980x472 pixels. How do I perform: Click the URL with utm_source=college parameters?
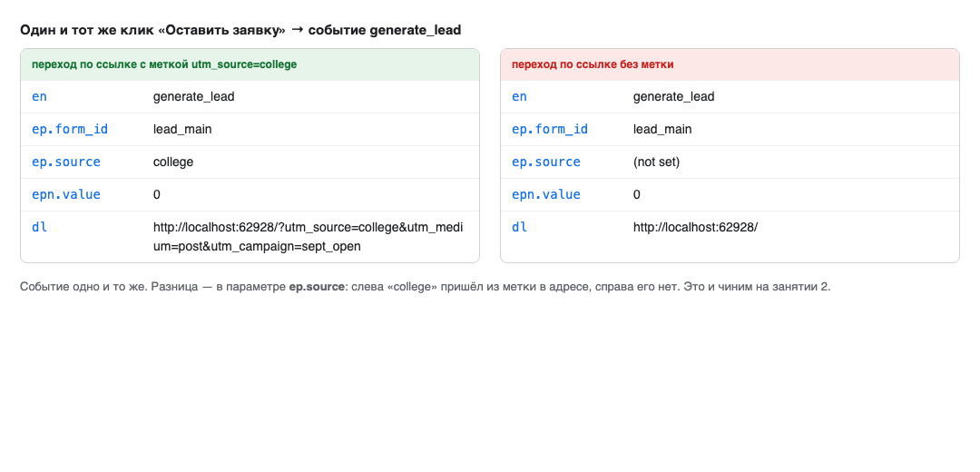tap(309, 237)
